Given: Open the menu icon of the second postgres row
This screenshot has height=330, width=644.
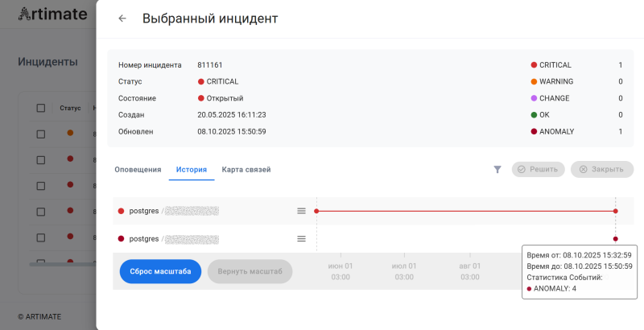Looking at the screenshot, I should 301,239.
